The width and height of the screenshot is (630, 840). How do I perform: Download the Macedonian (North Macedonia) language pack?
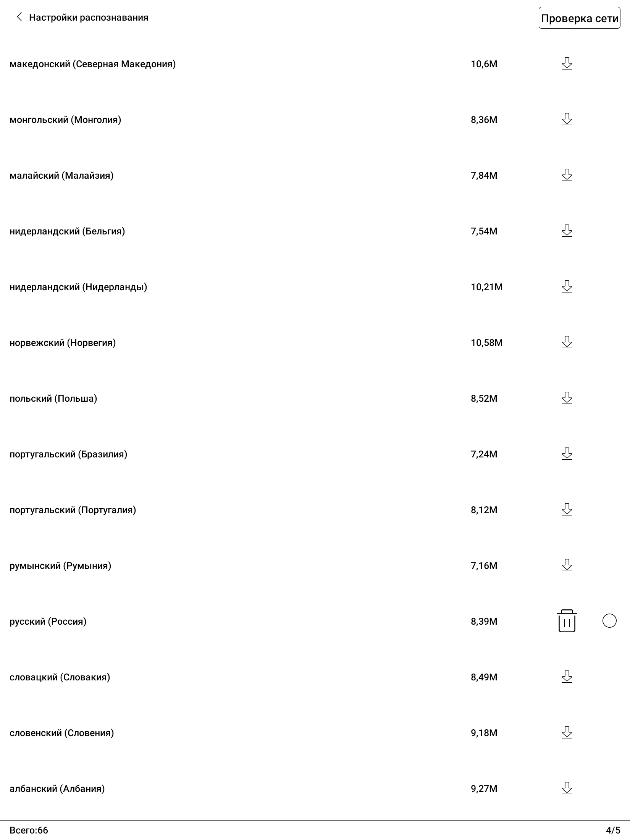point(567,63)
